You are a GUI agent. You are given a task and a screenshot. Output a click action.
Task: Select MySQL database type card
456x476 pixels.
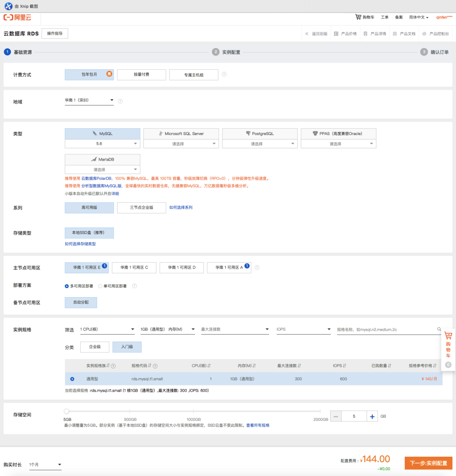102,134
